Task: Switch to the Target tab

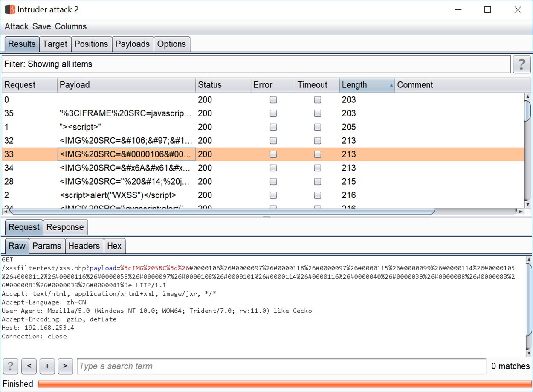Action: point(55,44)
